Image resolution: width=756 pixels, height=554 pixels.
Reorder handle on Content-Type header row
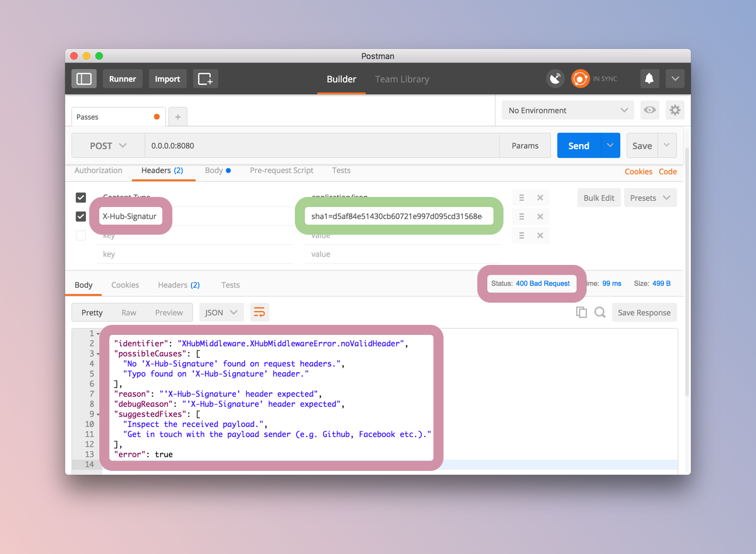(x=522, y=197)
